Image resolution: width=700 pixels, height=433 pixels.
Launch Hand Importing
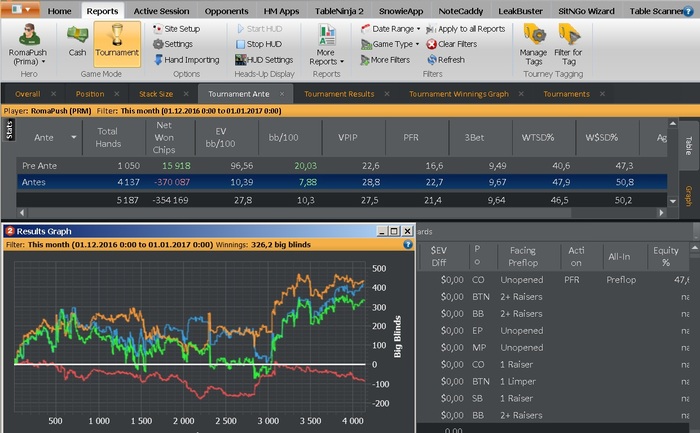(x=186, y=60)
